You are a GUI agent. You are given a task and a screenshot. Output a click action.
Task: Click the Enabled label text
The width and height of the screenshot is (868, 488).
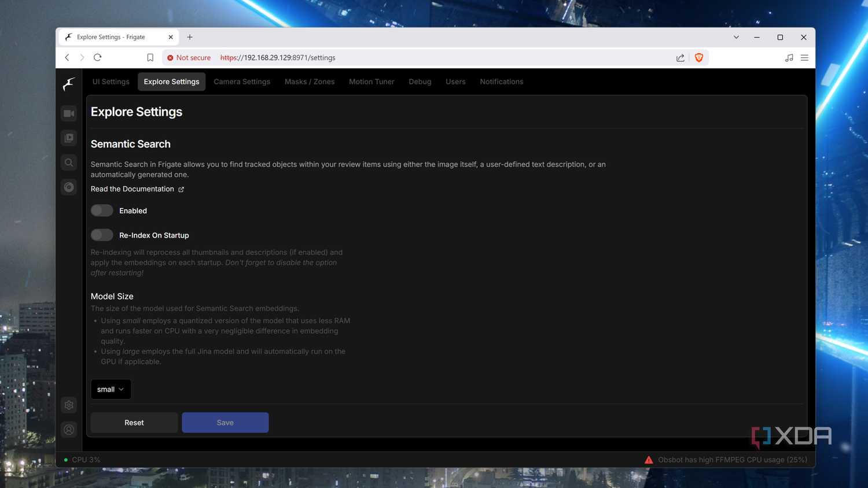(133, 211)
